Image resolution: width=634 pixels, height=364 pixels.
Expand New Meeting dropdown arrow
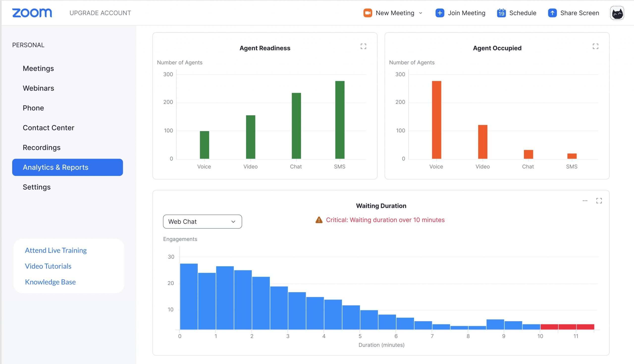(x=421, y=13)
